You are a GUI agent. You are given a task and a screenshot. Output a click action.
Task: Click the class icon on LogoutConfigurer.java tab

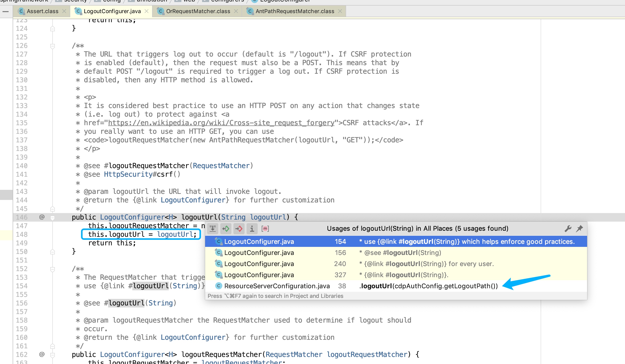[78, 11]
